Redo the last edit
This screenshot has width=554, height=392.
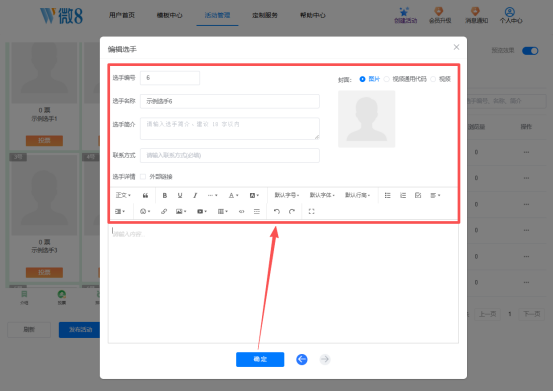click(292, 211)
